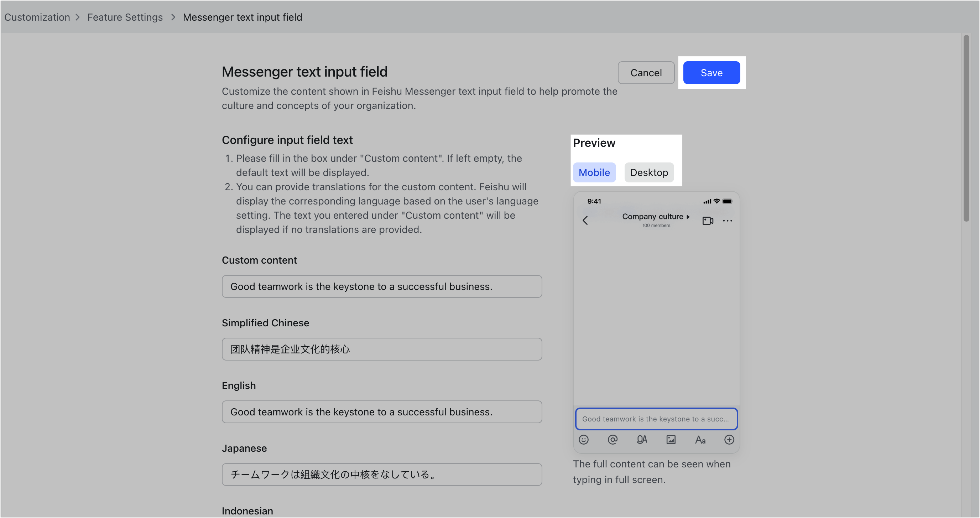The height and width of the screenshot is (518, 980).
Task: Start a video call from the preview header
Action: tap(708, 221)
